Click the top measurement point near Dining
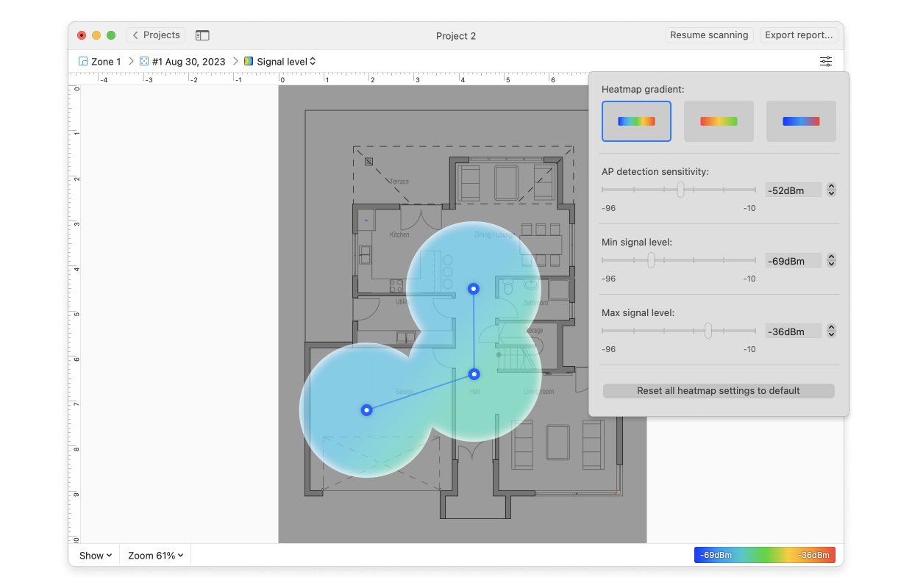The height and width of the screenshot is (588, 912). (x=474, y=289)
